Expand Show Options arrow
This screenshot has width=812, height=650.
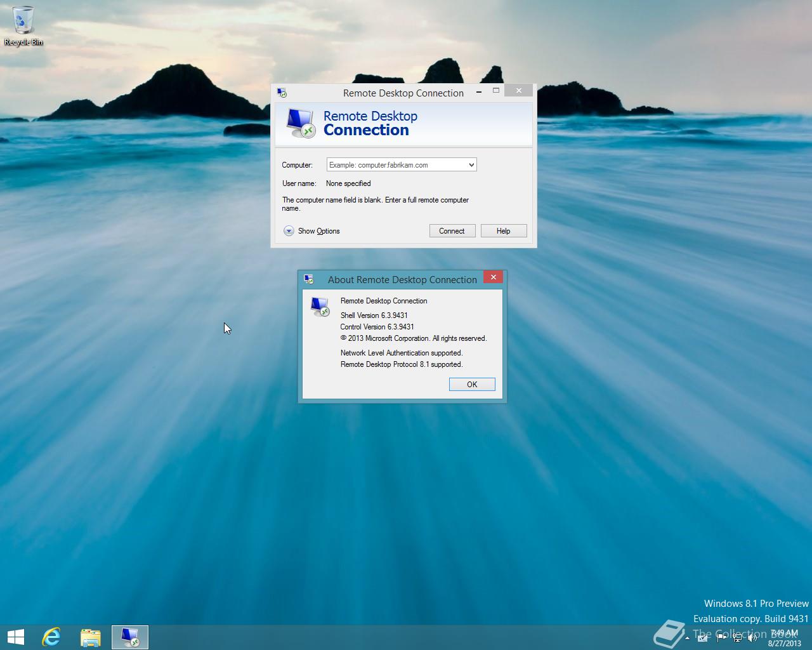click(x=289, y=231)
